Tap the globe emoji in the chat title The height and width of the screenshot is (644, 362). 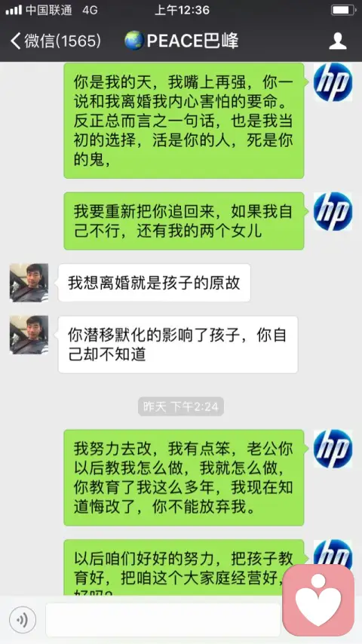(134, 41)
